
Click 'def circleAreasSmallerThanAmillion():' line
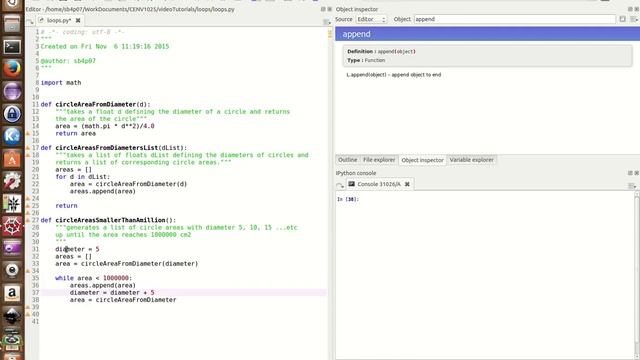[x=108, y=220]
